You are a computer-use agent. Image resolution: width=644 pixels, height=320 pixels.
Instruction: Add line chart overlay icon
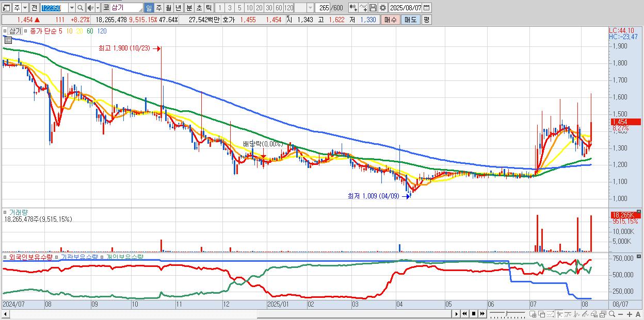(x=363, y=8)
